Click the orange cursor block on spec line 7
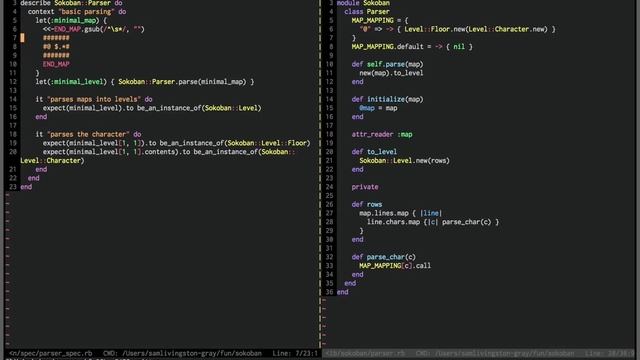Screen dimensions: 640x360 tap(22, 38)
